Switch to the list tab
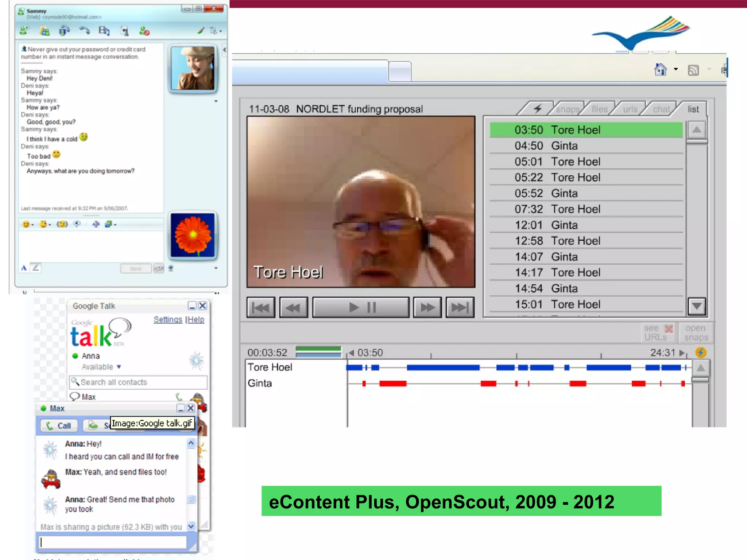Image resolution: width=747 pixels, height=560 pixels. tap(693, 109)
